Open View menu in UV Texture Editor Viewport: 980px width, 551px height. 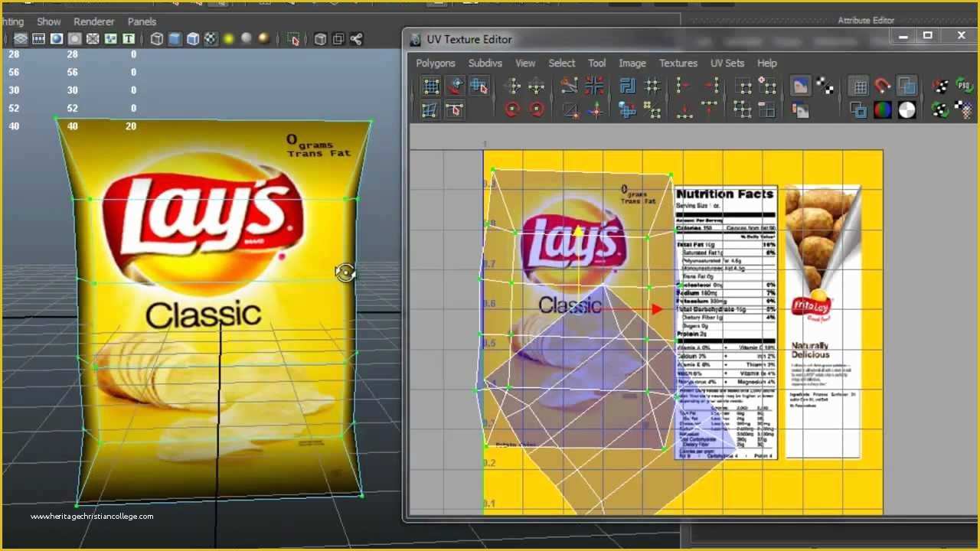tap(525, 63)
